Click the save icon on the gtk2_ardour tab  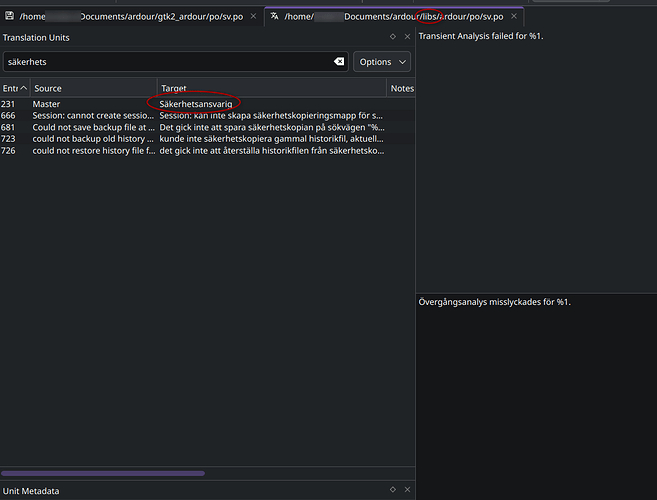coord(9,16)
